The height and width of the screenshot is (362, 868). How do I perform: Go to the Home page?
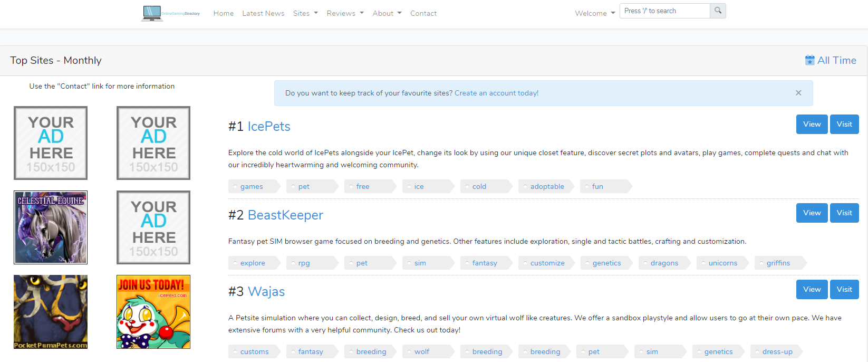pyautogui.click(x=224, y=13)
